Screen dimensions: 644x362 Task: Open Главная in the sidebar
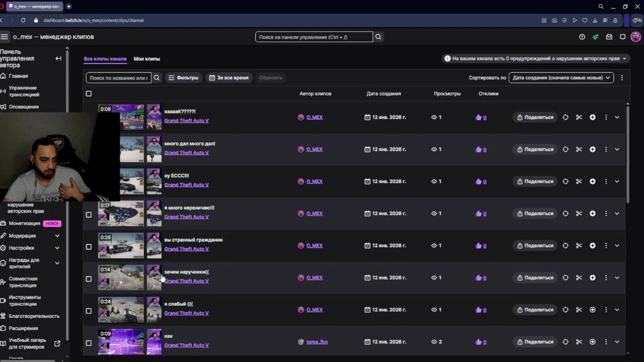[18, 76]
